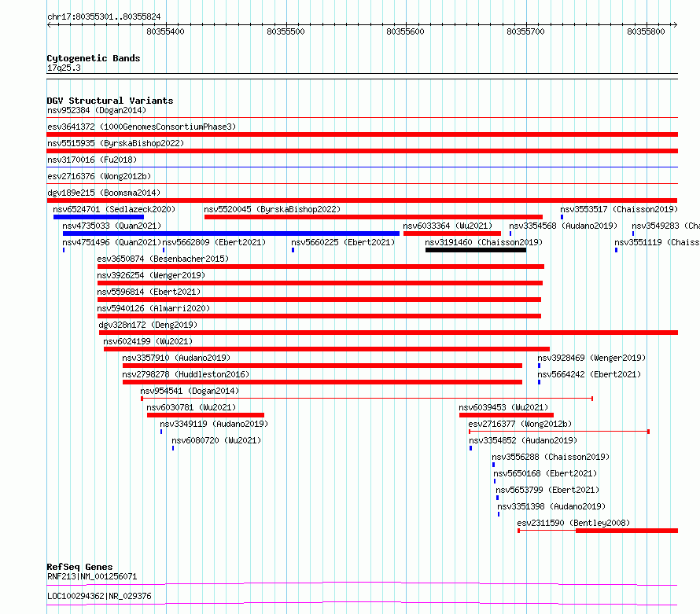Click the 80355500 ruler position label
The image size is (700, 614).
pos(286,31)
